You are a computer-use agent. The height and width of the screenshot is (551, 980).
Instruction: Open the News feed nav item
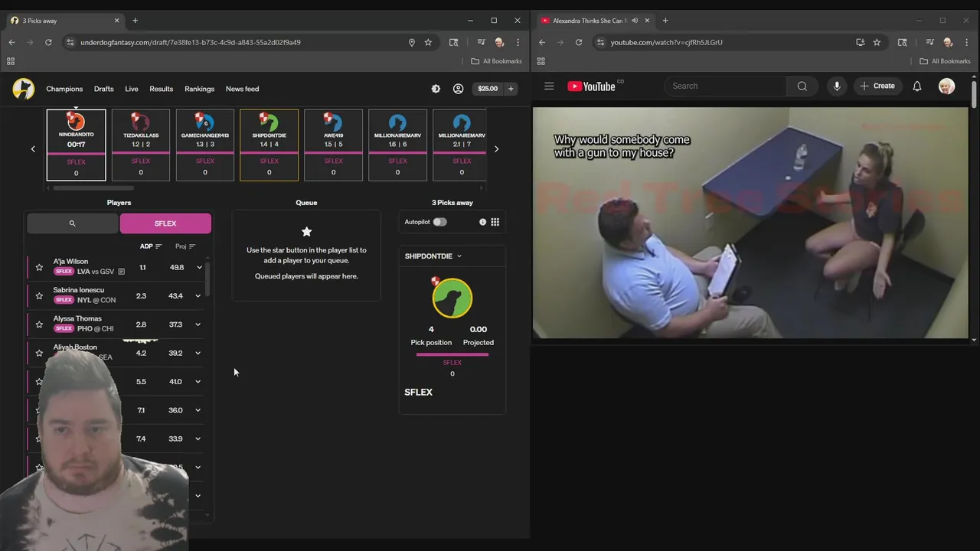242,89
